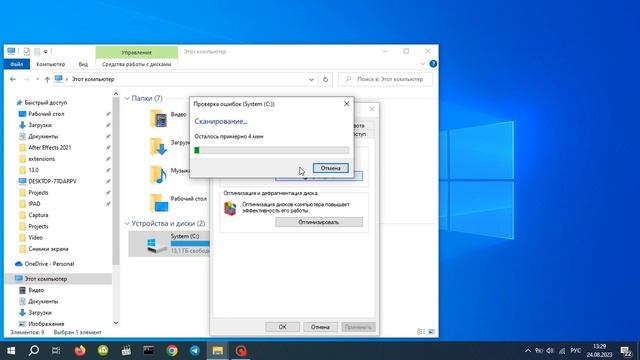Screen dimensions: 640x360
Task: Click the Этот компьютер address bar path
Action: (x=93, y=79)
